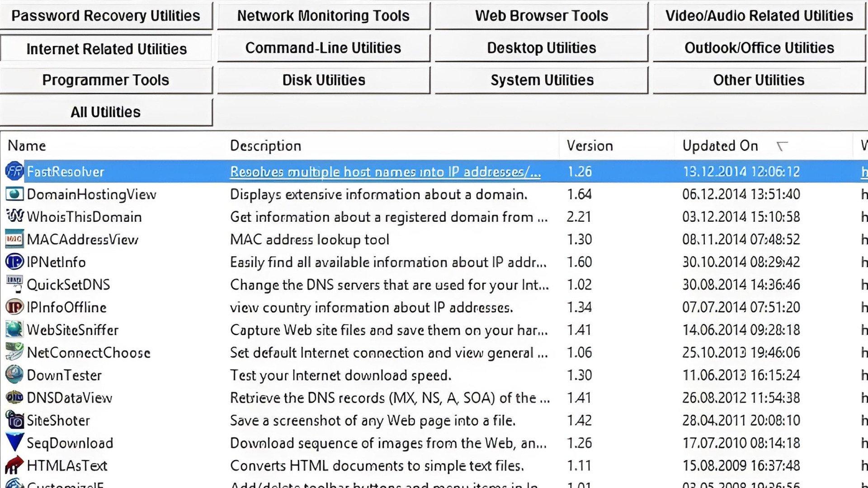Click the DownTester icon
The height and width of the screenshot is (488, 868).
click(14, 375)
